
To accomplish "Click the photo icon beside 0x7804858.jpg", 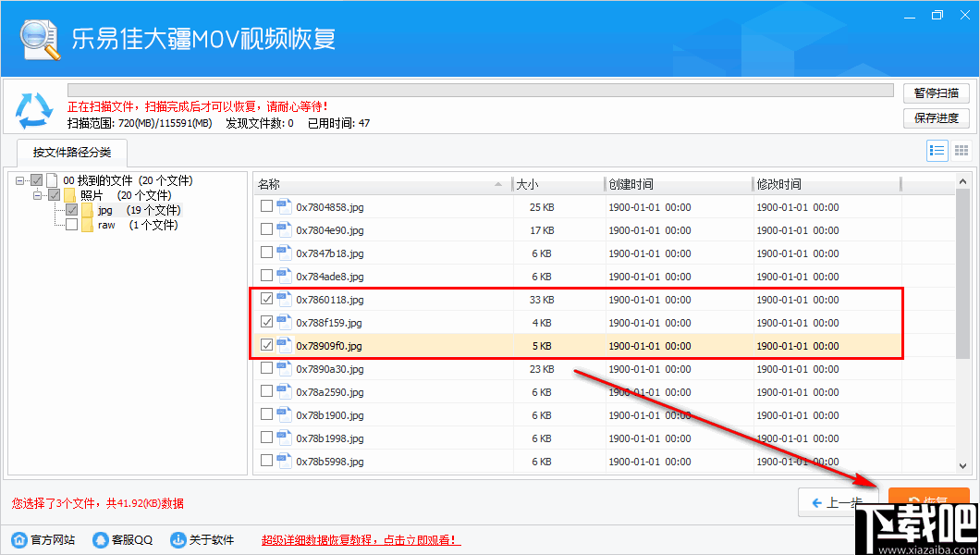I will coord(283,206).
